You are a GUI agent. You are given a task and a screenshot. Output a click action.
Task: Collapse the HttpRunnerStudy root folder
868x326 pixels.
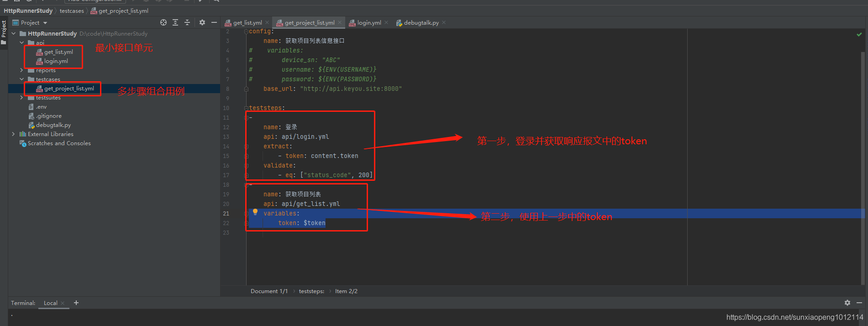13,33
